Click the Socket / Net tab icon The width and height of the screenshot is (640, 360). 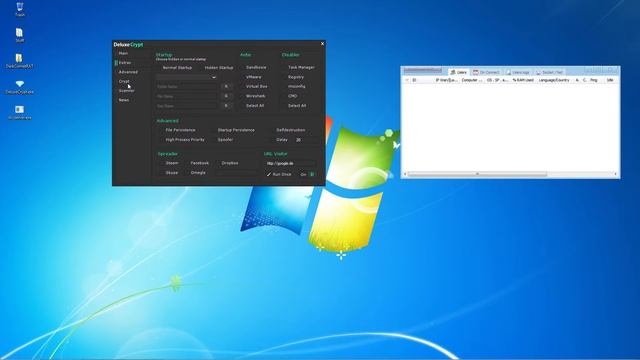pyautogui.click(x=538, y=72)
